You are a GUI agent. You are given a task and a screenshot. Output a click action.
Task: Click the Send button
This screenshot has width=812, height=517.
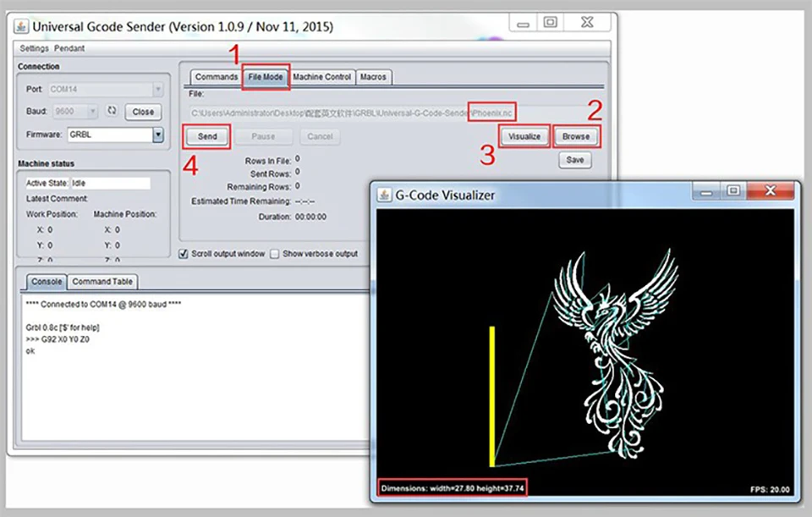pos(207,136)
